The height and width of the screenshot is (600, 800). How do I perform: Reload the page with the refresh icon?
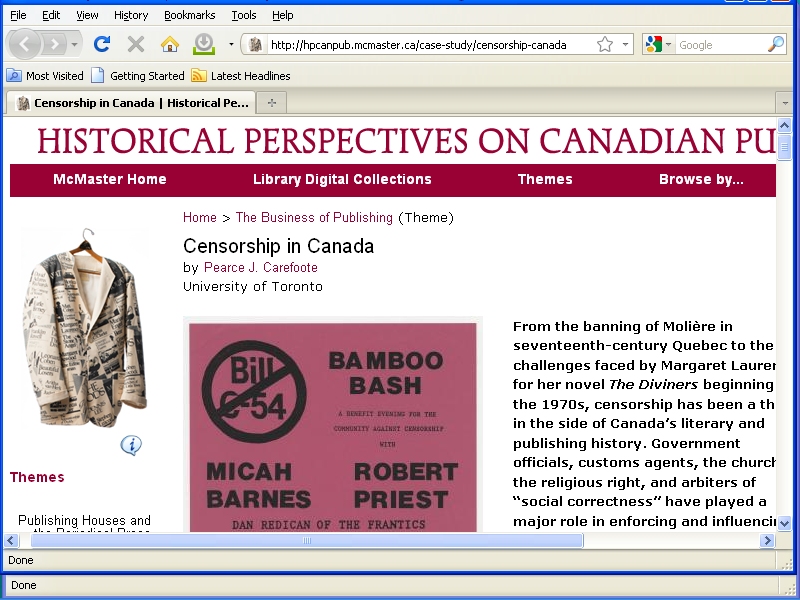coord(101,44)
